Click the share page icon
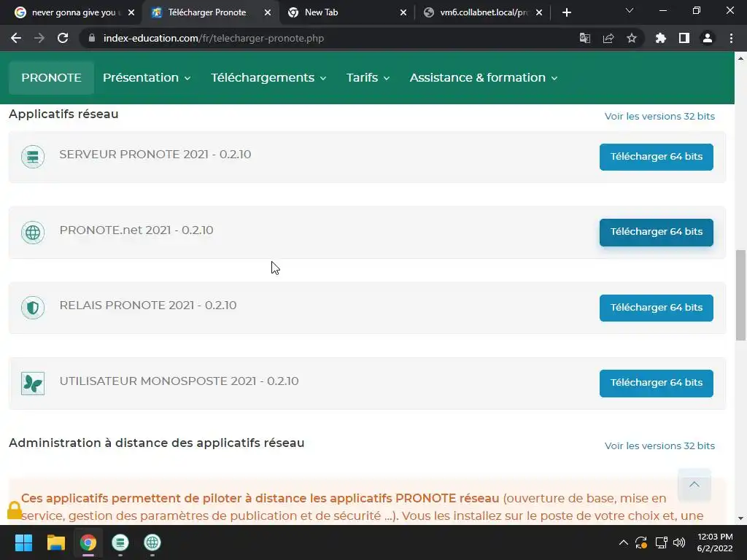Screen dimensions: 747x560 (x=608, y=38)
